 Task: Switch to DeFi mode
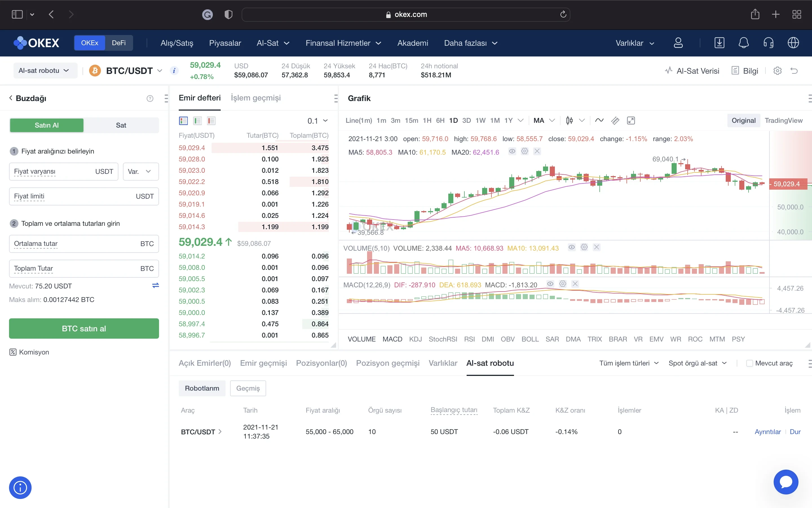coord(119,43)
